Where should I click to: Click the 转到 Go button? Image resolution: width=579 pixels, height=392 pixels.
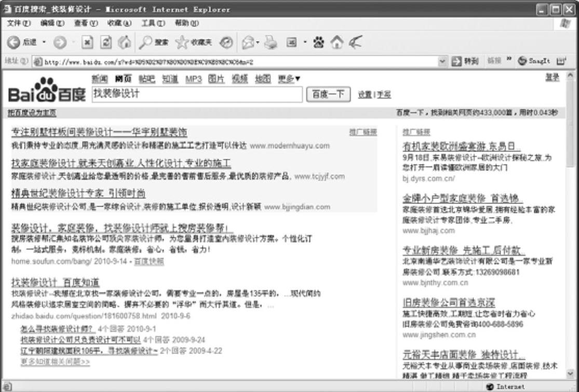[465, 61]
